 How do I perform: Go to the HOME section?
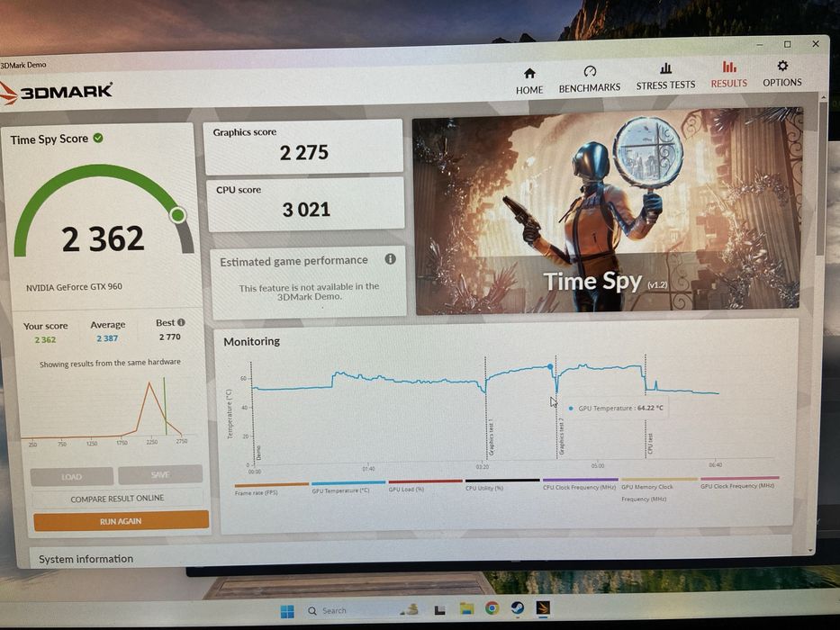(529, 81)
